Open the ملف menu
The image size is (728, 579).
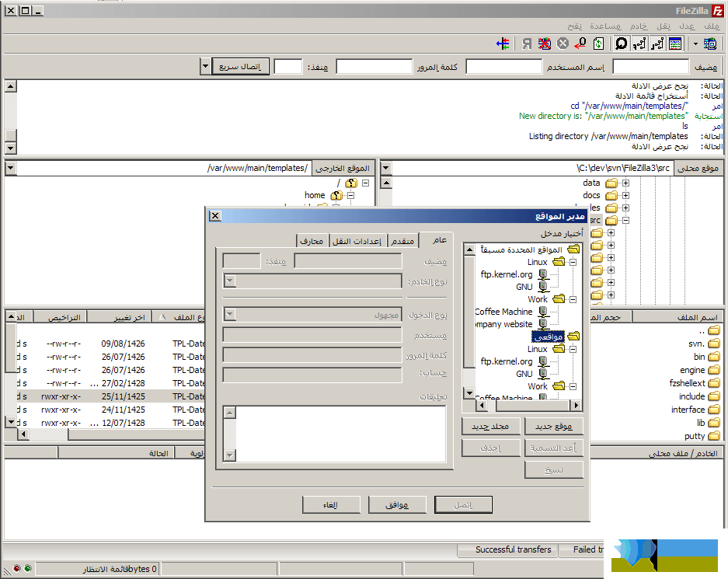tap(711, 26)
